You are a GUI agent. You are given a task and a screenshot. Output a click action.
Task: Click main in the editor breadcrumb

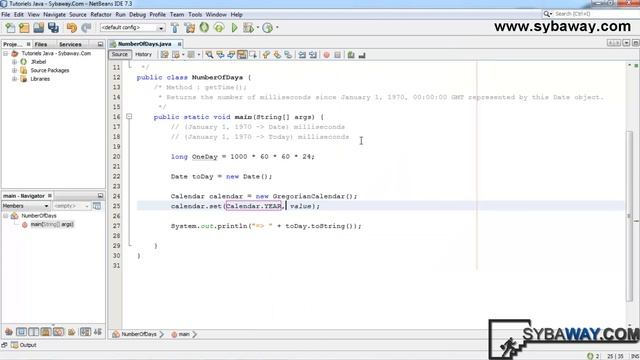184,334
